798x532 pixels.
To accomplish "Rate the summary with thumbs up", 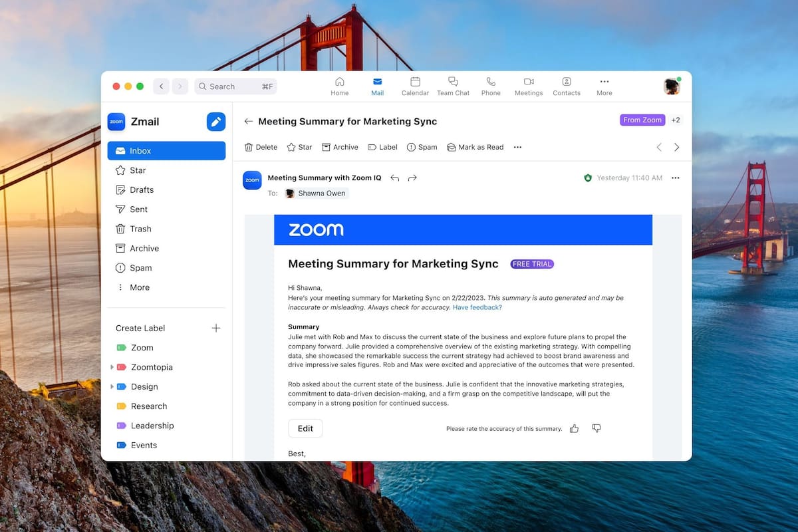I will tap(574, 428).
